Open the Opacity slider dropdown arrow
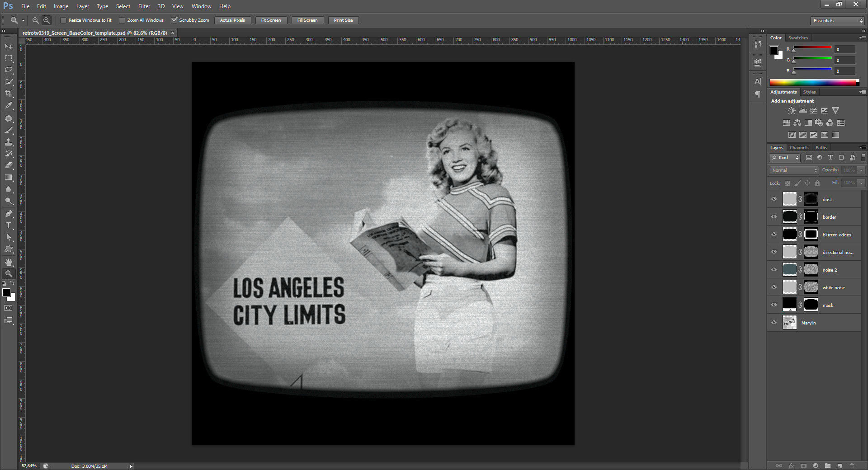The width and height of the screenshot is (868, 470). 861,170
